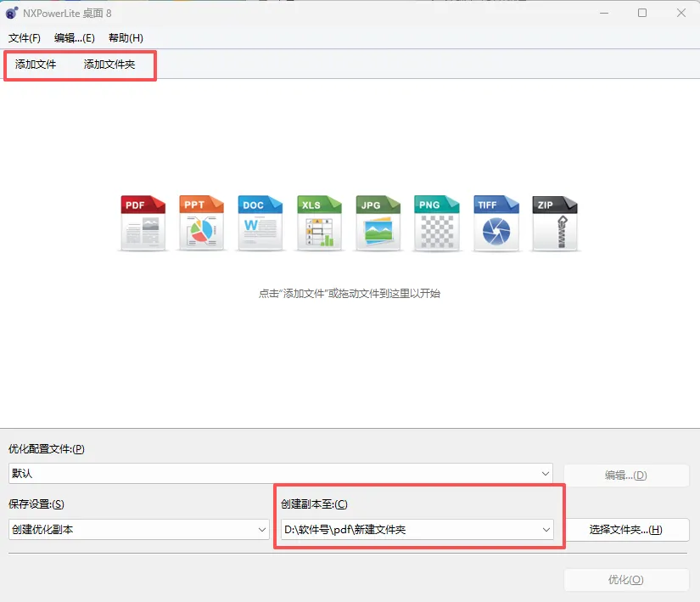Viewport: 700px width, 602px height.
Task: Click the 保存设置:(S) label
Action: pyautogui.click(x=36, y=504)
